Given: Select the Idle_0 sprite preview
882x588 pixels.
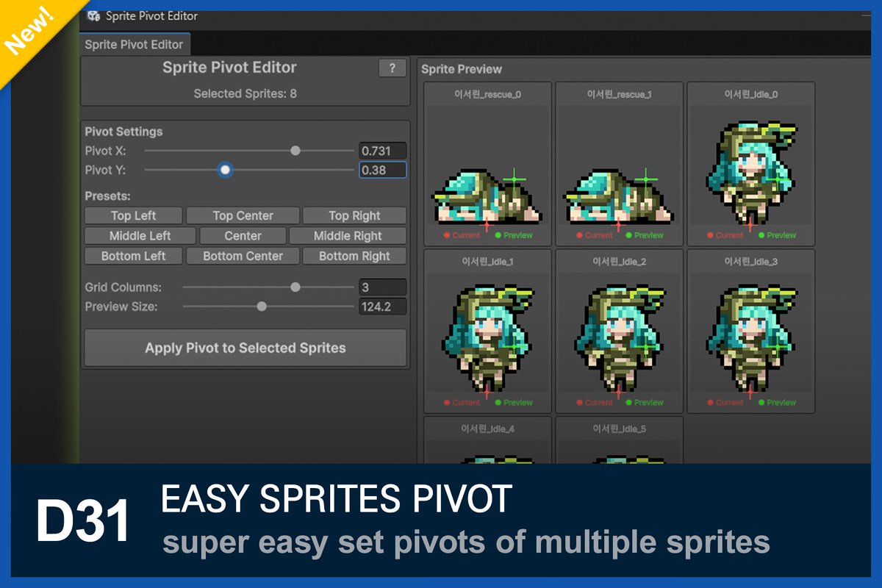Looking at the screenshot, I should (x=751, y=164).
